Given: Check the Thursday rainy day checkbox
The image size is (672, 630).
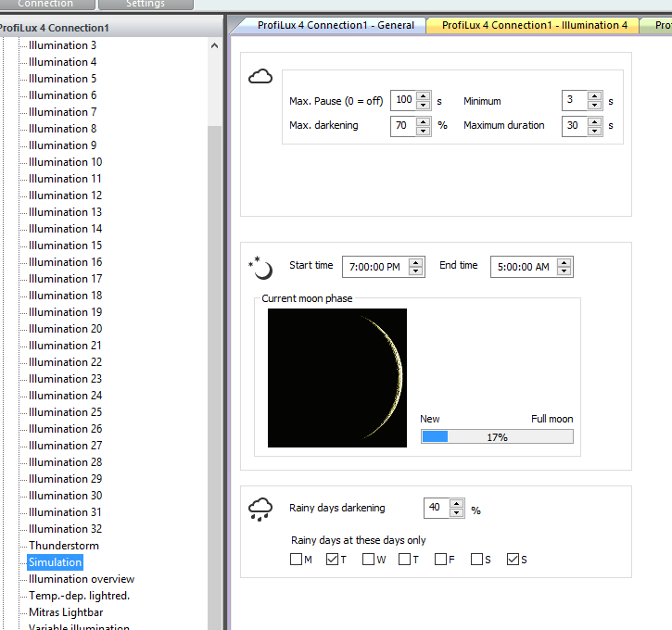Looking at the screenshot, I should (404, 560).
